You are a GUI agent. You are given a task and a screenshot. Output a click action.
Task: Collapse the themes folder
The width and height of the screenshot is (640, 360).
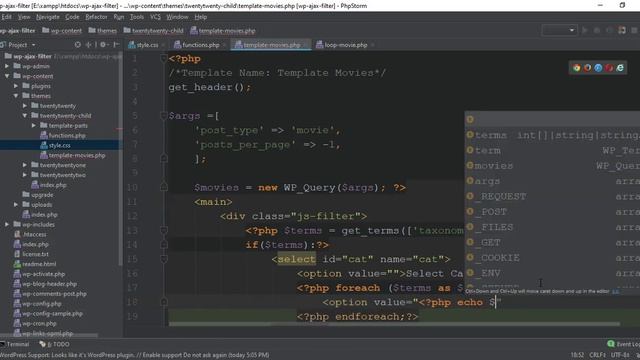tap(16, 96)
